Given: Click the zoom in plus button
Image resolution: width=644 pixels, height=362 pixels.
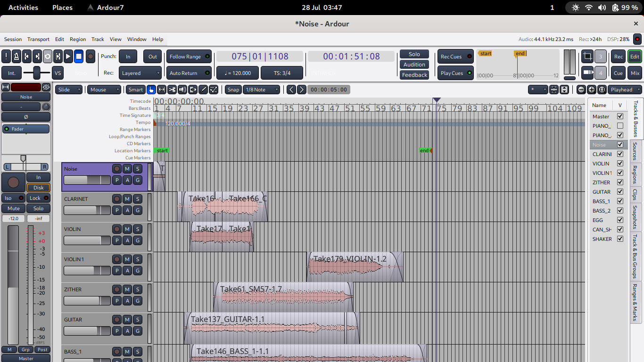Looking at the screenshot, I should pos(592,90).
